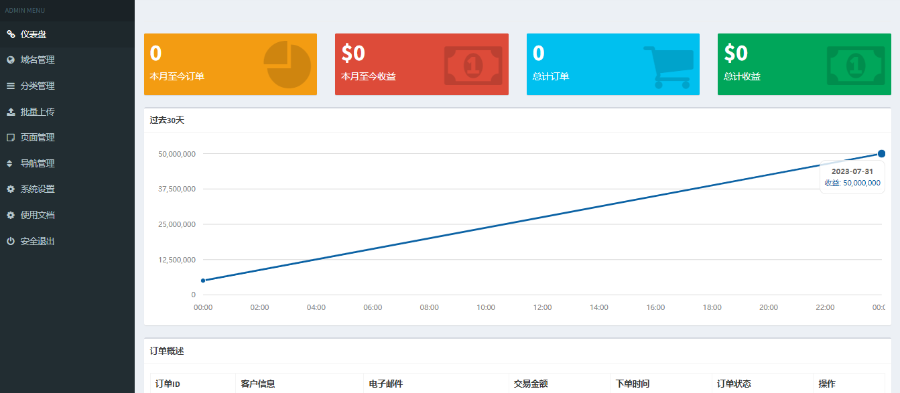The image size is (900, 393).
Task: Click the 操作 column header
Action: 827,384
